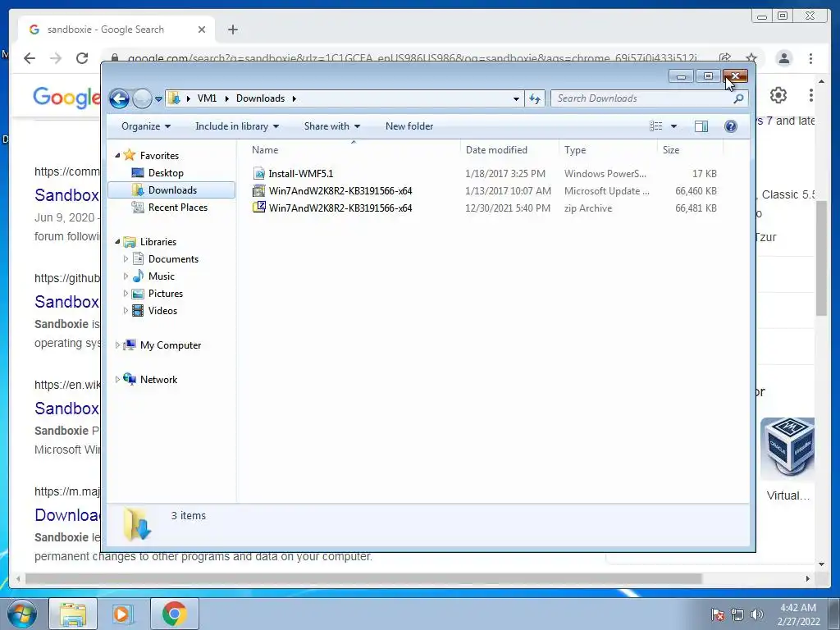
Task: Expand the Network node
Action: (x=117, y=380)
